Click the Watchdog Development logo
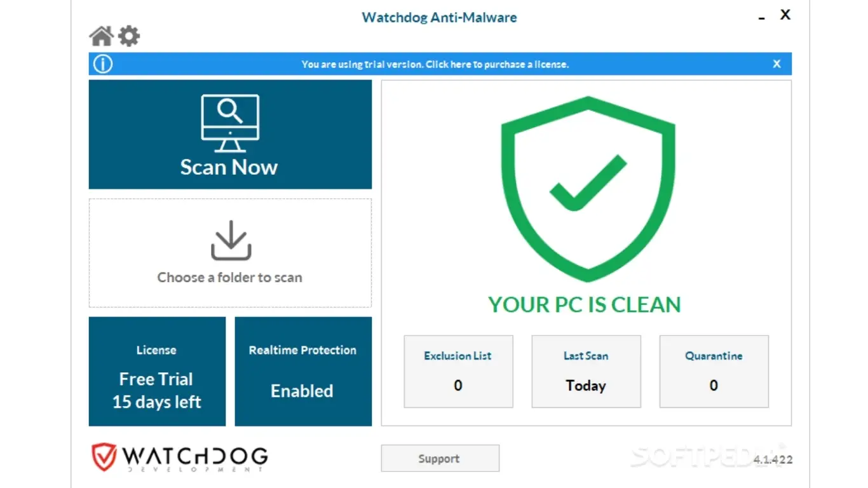868x488 pixels. tap(180, 457)
